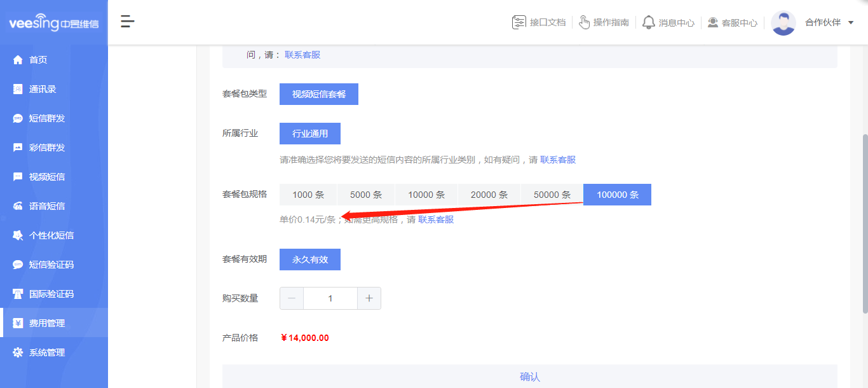Click the 接口文档 document icon
Viewport: 868px width, 388px height.
(519, 22)
